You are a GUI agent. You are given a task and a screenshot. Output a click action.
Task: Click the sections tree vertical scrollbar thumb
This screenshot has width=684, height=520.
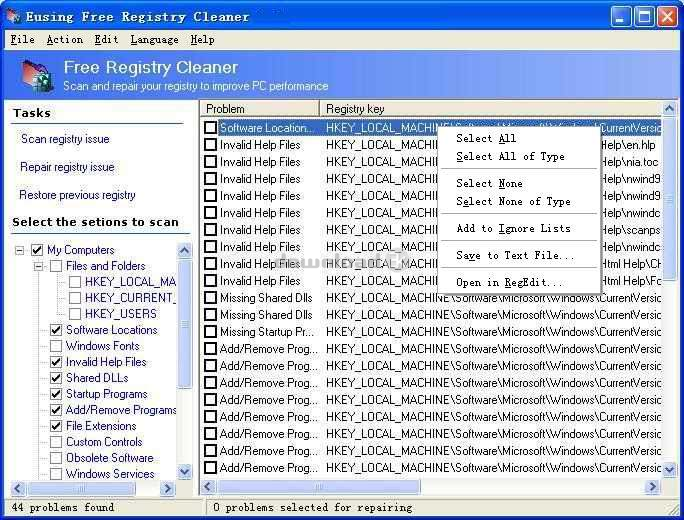coord(185,323)
